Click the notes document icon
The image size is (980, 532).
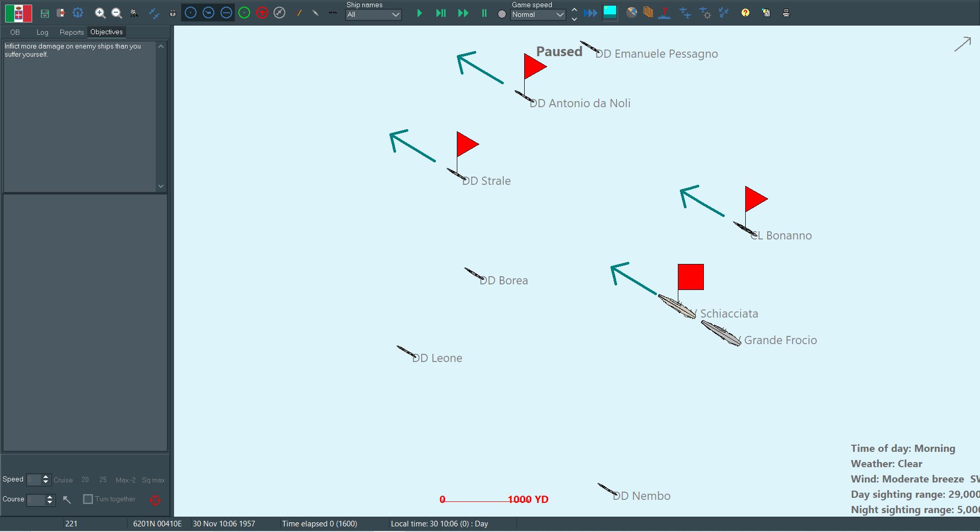pyautogui.click(x=766, y=13)
